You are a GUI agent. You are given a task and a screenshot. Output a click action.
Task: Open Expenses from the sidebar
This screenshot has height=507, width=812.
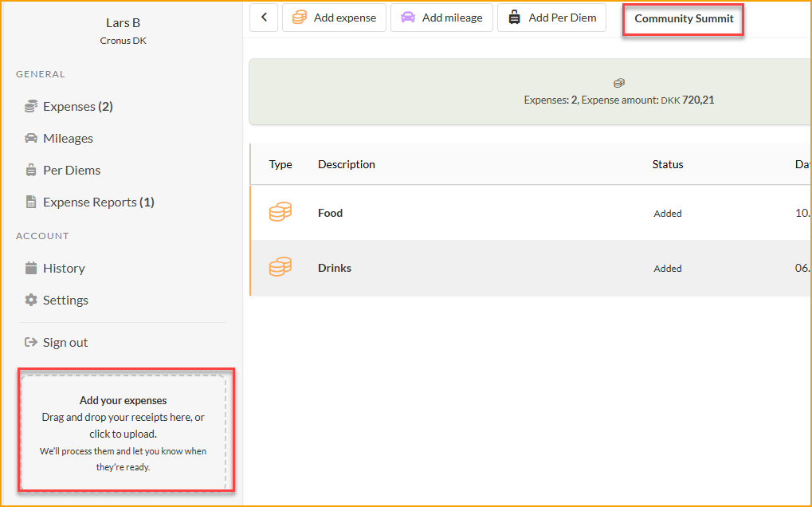click(77, 106)
